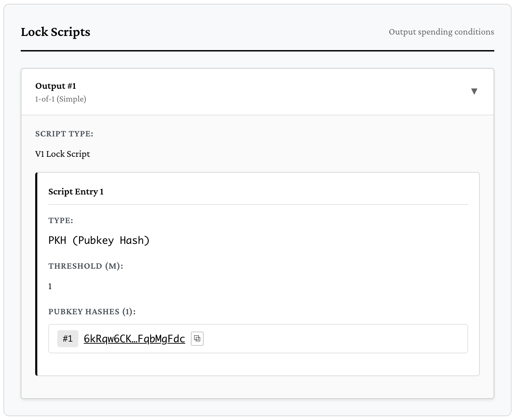Click the Script Entry 1 heading
The image size is (515, 420).
[76, 192]
